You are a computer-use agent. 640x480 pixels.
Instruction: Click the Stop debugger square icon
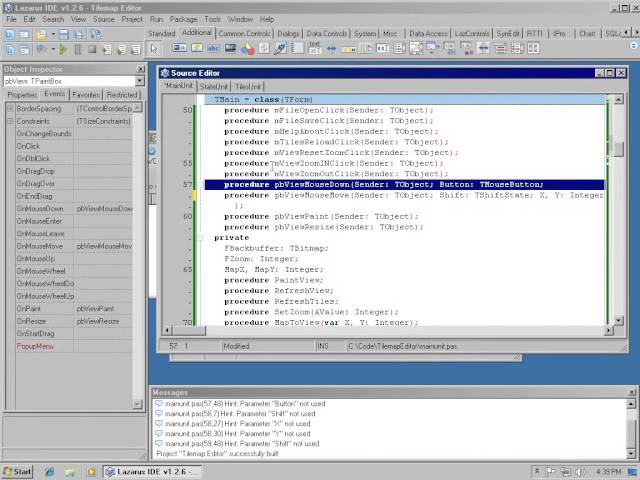[x=92, y=50]
